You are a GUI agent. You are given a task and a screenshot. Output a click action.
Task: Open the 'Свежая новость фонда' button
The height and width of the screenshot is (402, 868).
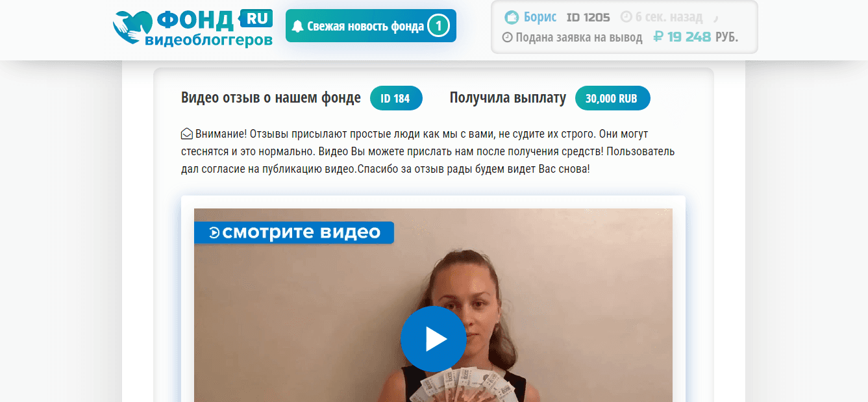(371, 26)
